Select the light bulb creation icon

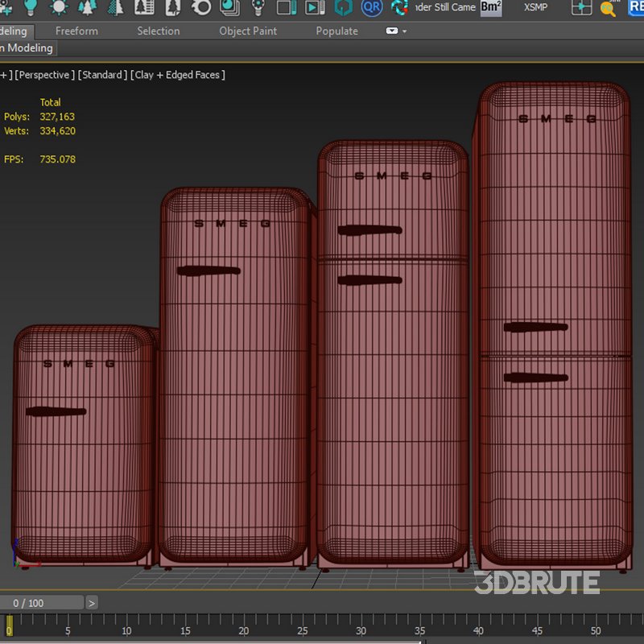pyautogui.click(x=32, y=10)
